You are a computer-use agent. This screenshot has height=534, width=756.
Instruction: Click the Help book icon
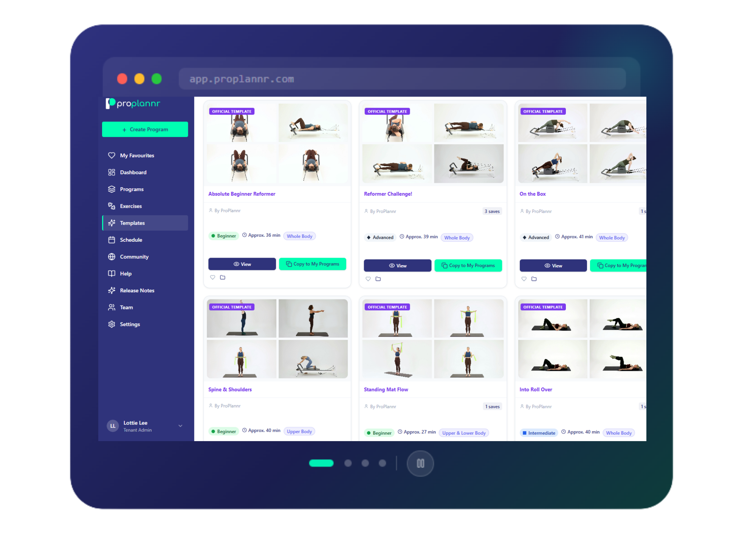[x=112, y=273]
